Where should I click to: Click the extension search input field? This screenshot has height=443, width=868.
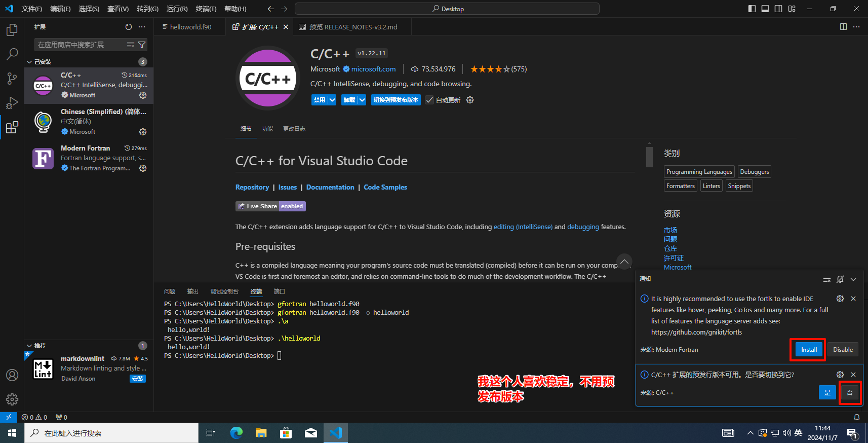click(x=81, y=45)
